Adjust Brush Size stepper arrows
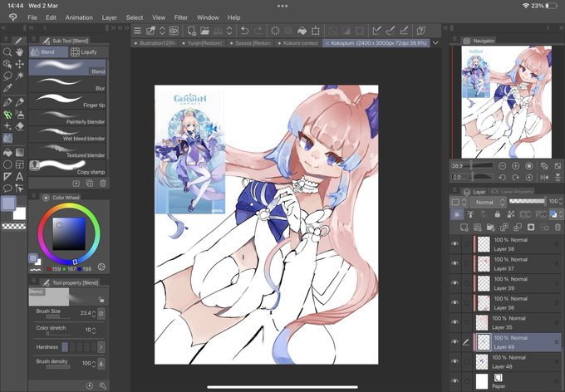This screenshot has width=565, height=392. point(94,313)
